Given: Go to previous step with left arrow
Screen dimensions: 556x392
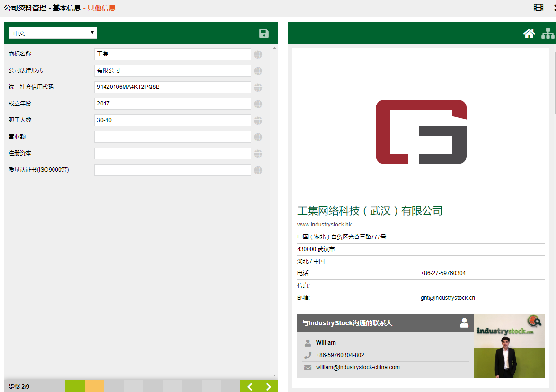Looking at the screenshot, I should point(250,386).
